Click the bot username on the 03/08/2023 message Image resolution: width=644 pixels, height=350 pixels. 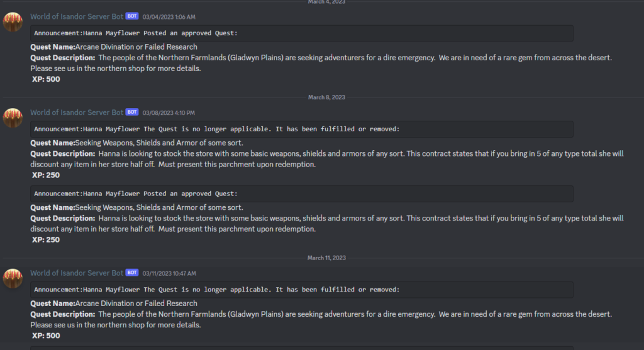[x=77, y=112]
